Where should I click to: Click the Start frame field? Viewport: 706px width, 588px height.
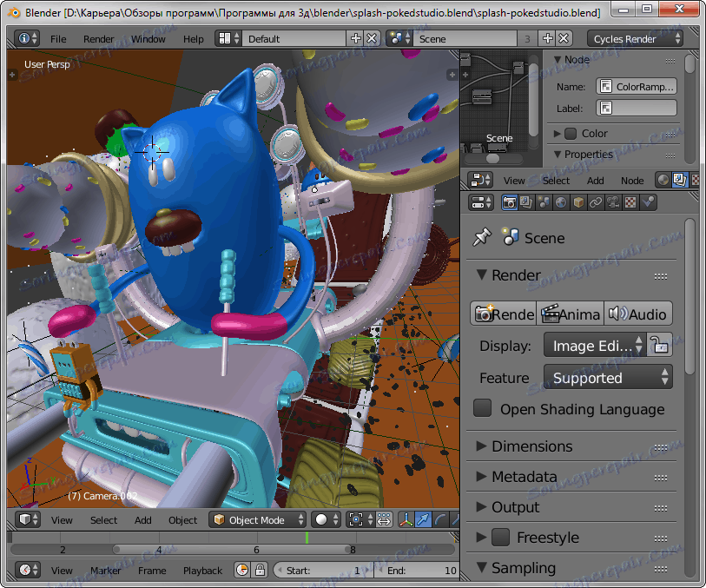(x=321, y=571)
